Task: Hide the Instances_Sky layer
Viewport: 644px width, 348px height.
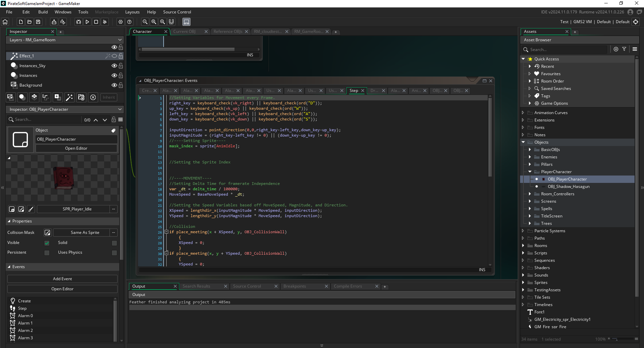Action: coord(114,66)
